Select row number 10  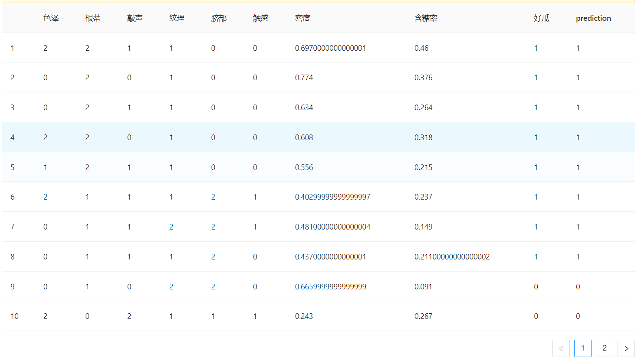pos(15,316)
